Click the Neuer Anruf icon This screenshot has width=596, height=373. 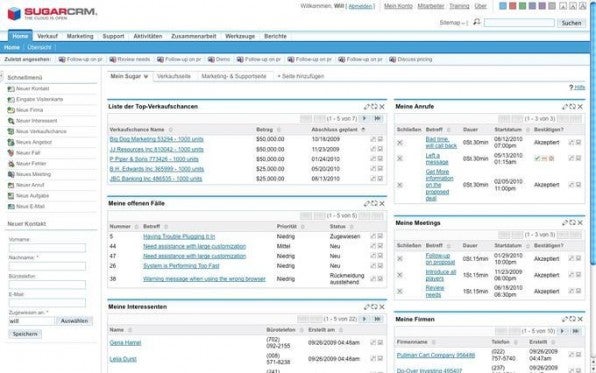click(x=11, y=185)
